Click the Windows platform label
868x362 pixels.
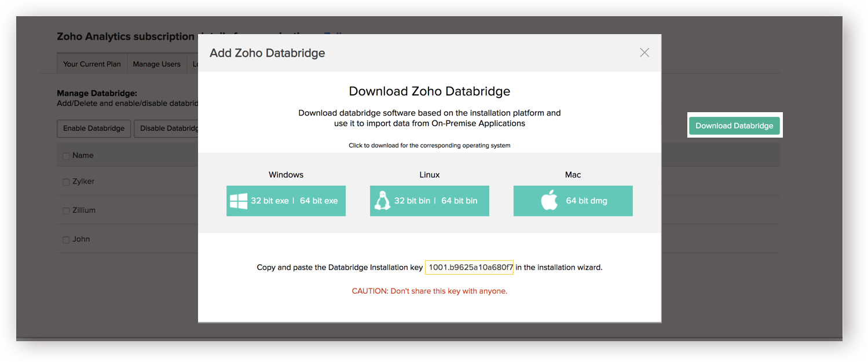pyautogui.click(x=286, y=175)
